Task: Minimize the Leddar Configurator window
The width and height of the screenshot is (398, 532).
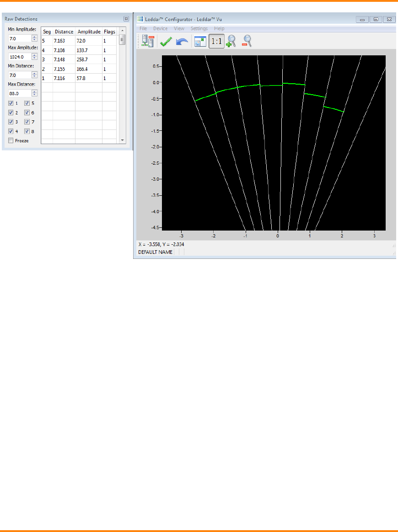Action: [x=362, y=19]
